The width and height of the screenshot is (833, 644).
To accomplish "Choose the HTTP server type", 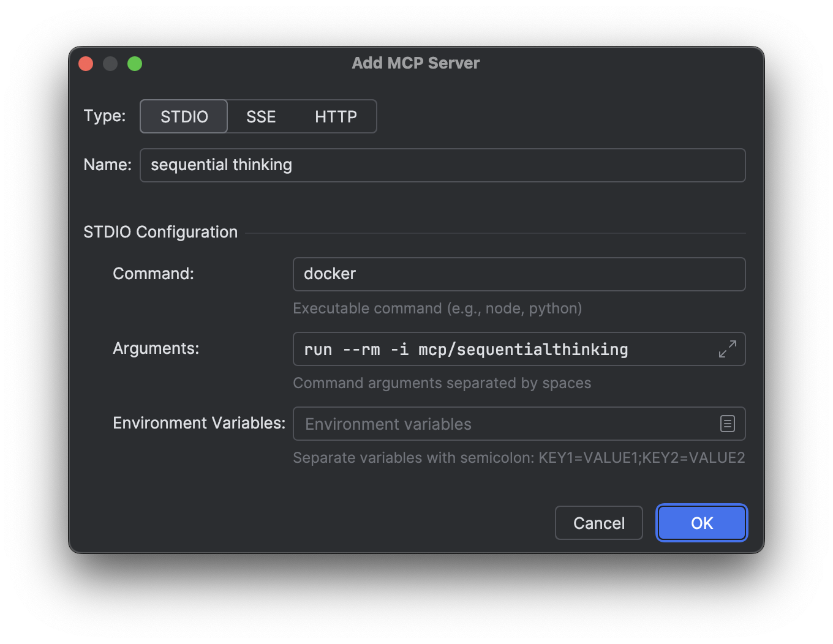I will (x=336, y=116).
